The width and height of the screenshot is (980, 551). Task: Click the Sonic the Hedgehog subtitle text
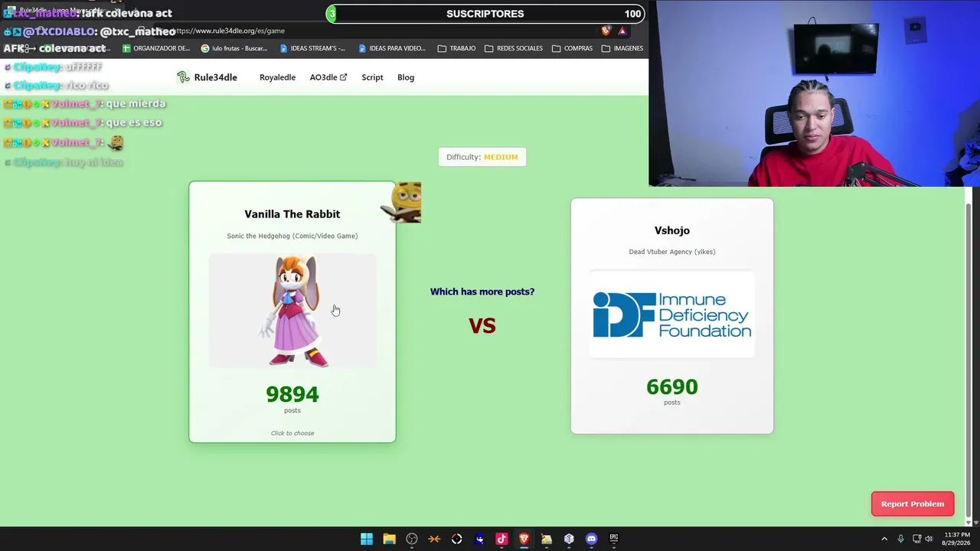pos(292,236)
